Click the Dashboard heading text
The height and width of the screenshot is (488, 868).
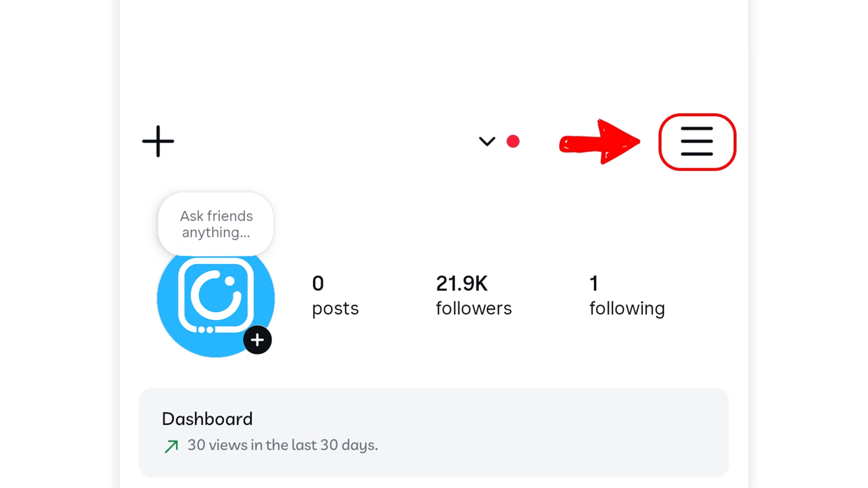pos(207,419)
